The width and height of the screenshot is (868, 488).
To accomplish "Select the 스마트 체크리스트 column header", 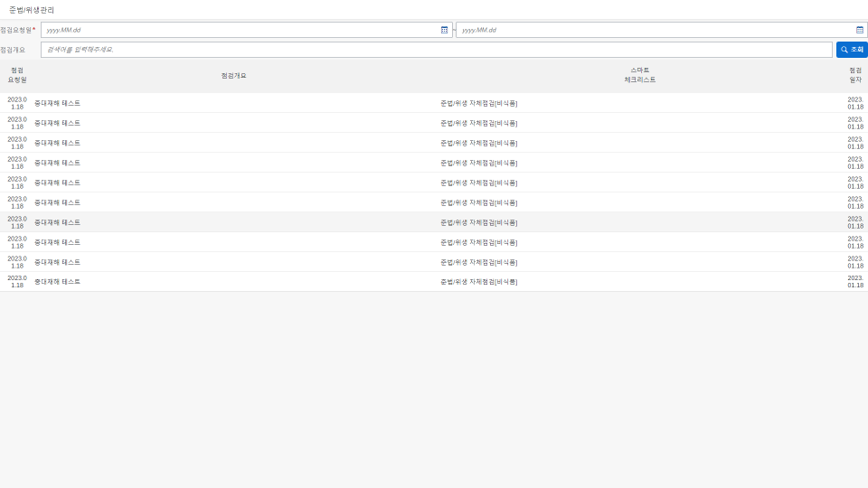I will click(639, 75).
